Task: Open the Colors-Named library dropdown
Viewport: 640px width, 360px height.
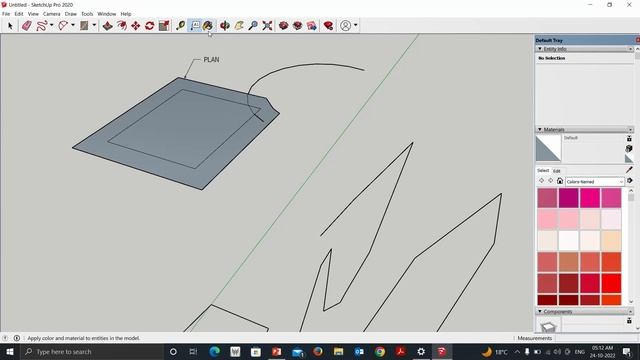Action: pos(595,181)
